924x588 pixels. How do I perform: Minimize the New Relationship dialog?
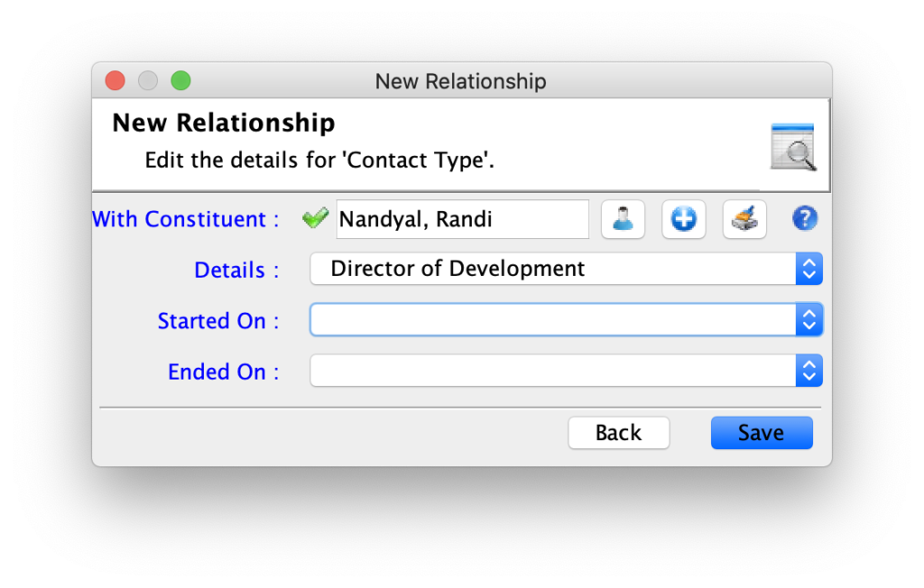148,81
